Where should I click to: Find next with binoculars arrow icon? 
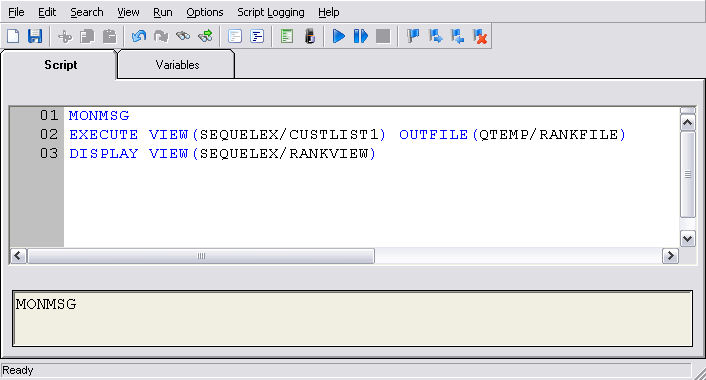point(205,36)
